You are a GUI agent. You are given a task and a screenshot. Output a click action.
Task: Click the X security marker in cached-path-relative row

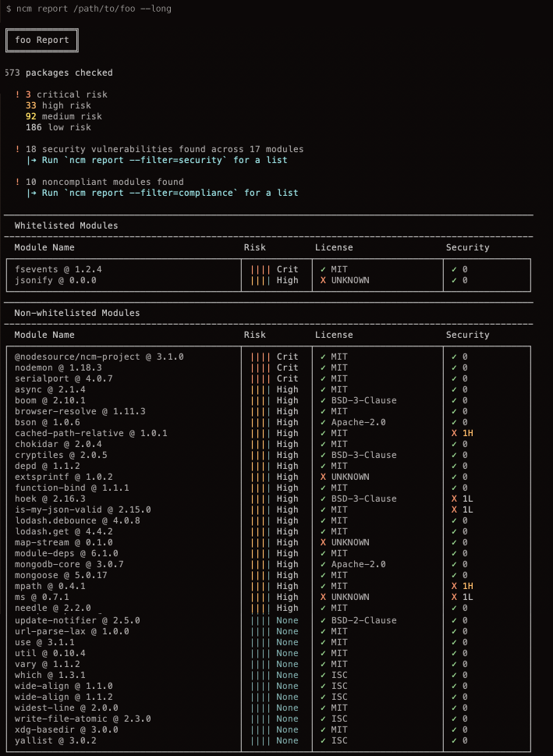point(454,433)
